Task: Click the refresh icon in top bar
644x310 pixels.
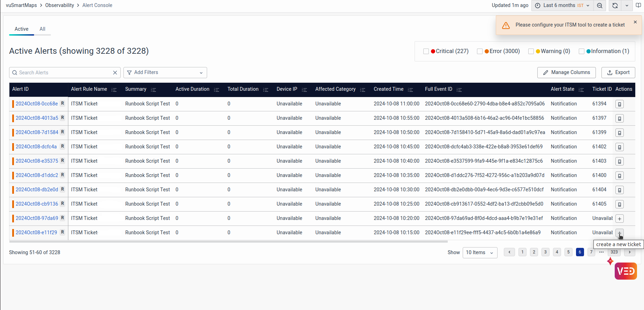Action: [x=615, y=6]
